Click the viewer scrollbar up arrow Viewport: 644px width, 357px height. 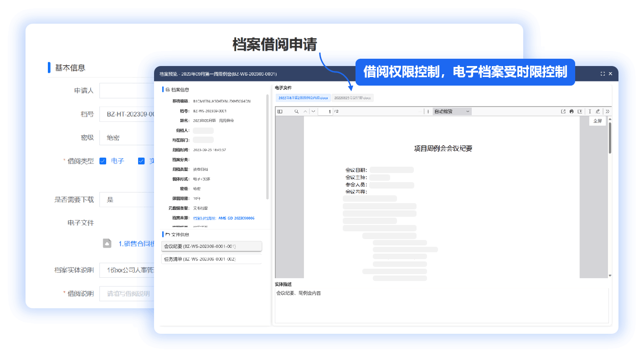pyautogui.click(x=610, y=119)
